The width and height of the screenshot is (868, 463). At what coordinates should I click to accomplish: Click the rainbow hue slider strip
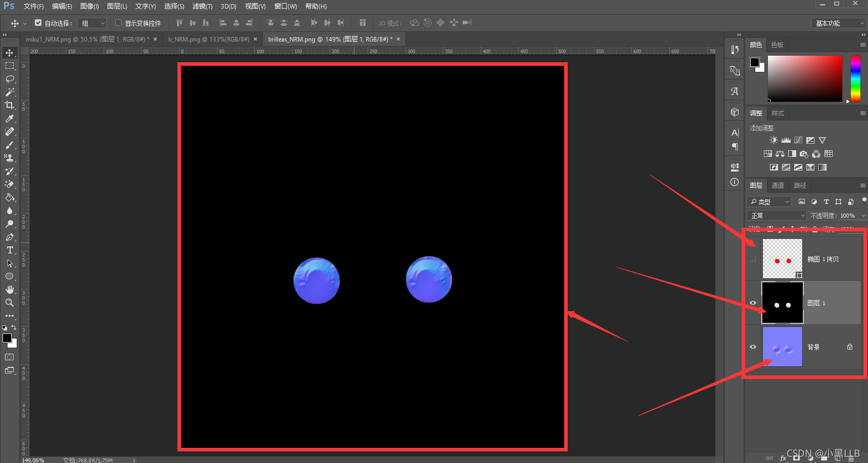855,78
